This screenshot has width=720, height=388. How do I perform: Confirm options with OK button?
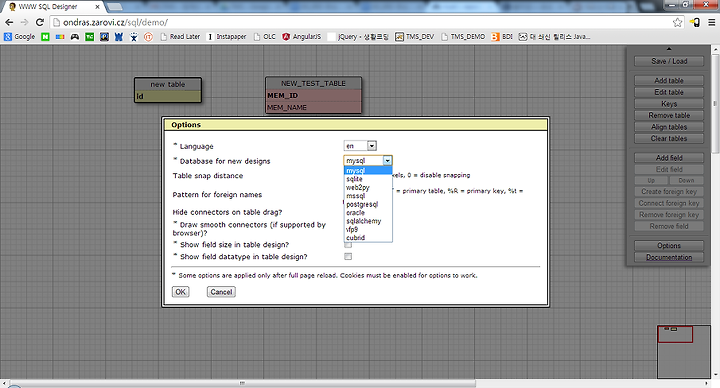(180, 292)
